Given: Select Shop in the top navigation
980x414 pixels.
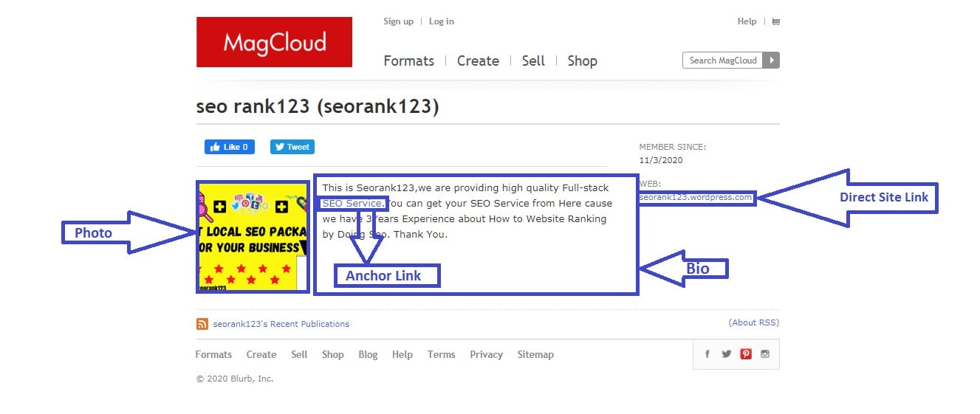Looking at the screenshot, I should (582, 61).
